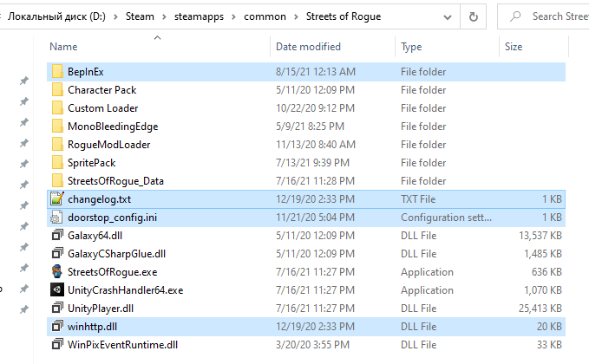Click Streets of Rogue breadcrumb
This screenshot has height=364, width=589.
point(344,16)
